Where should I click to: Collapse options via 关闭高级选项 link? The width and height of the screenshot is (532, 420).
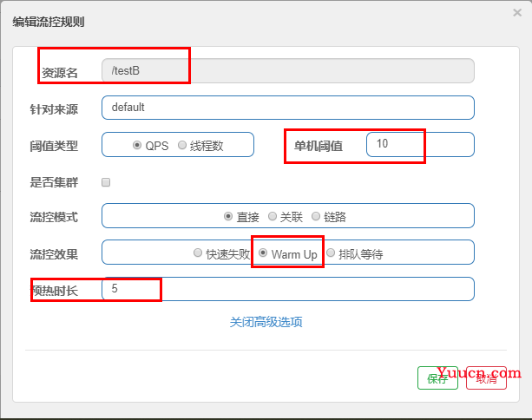pyautogui.click(x=266, y=322)
